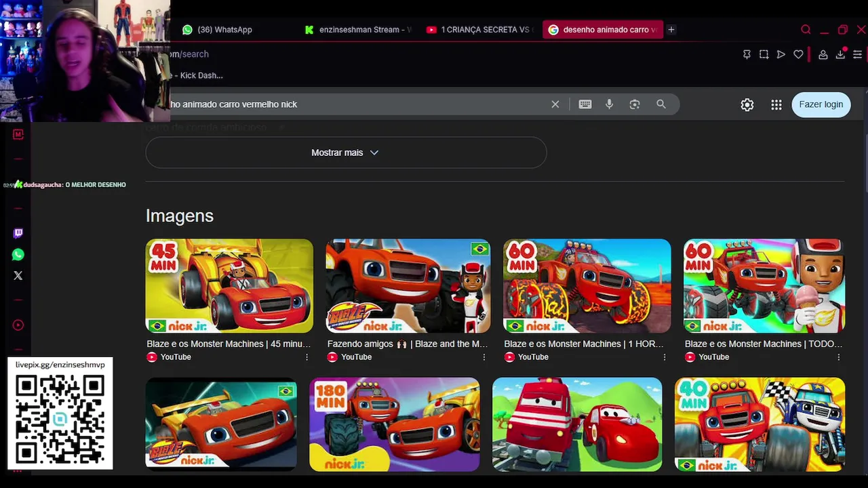This screenshot has width=868, height=488.
Task: Open the browser easy setup menu icon
Action: tap(858, 54)
